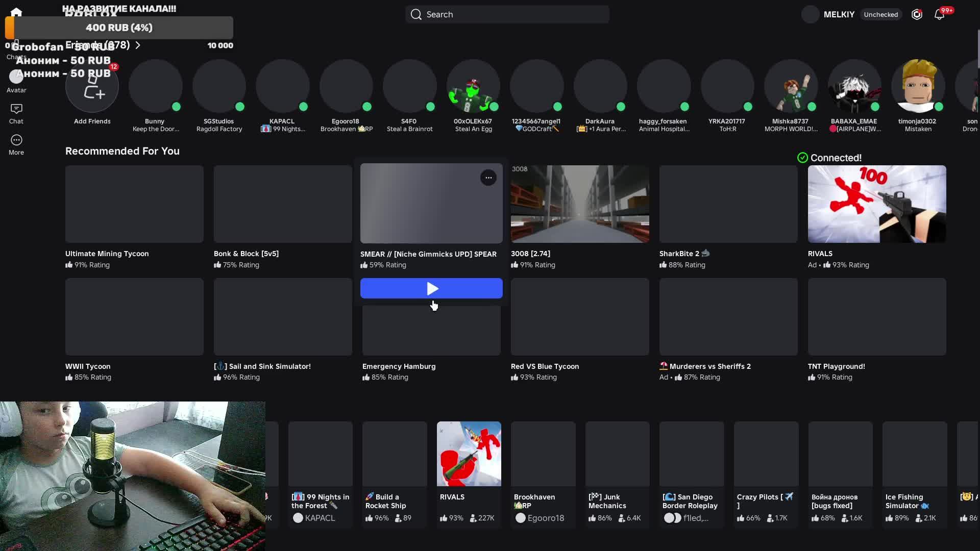The width and height of the screenshot is (980, 551).
Task: Play the SMEAR game with the blue button
Action: point(431,288)
